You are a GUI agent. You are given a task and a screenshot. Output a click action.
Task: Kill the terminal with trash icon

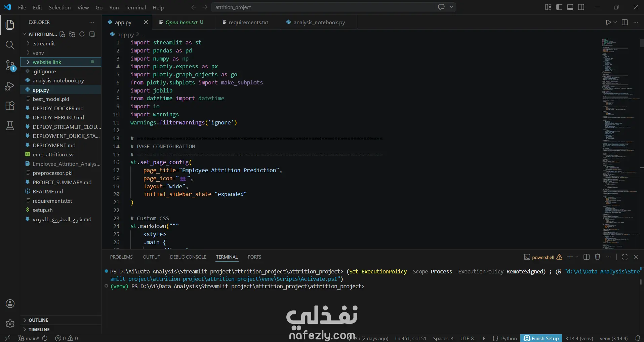tap(597, 257)
